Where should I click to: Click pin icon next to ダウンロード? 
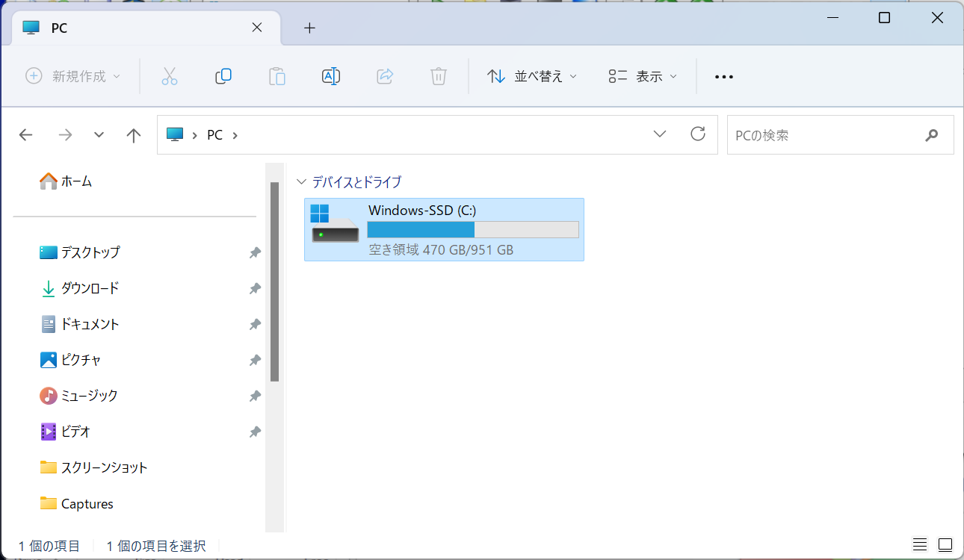pos(255,289)
